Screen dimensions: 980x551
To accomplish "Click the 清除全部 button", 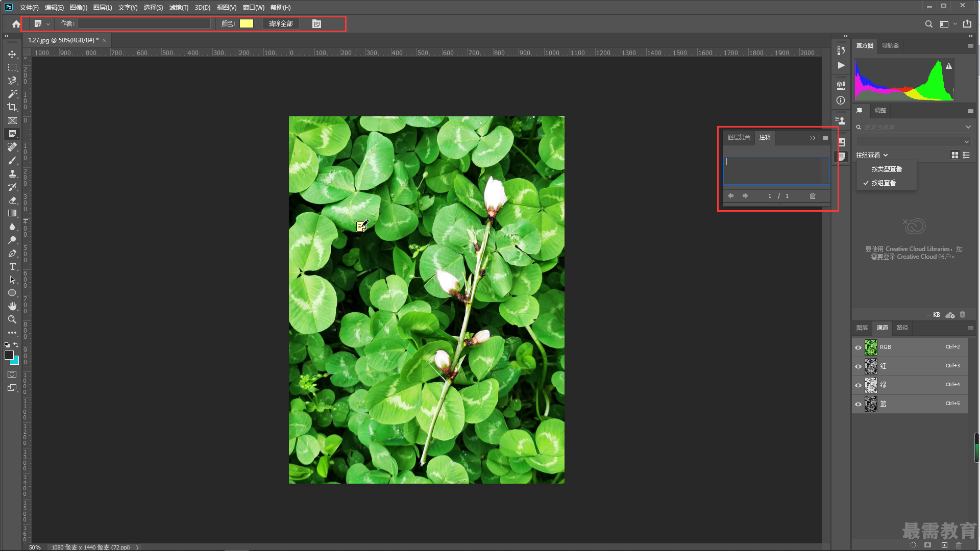I will (281, 24).
